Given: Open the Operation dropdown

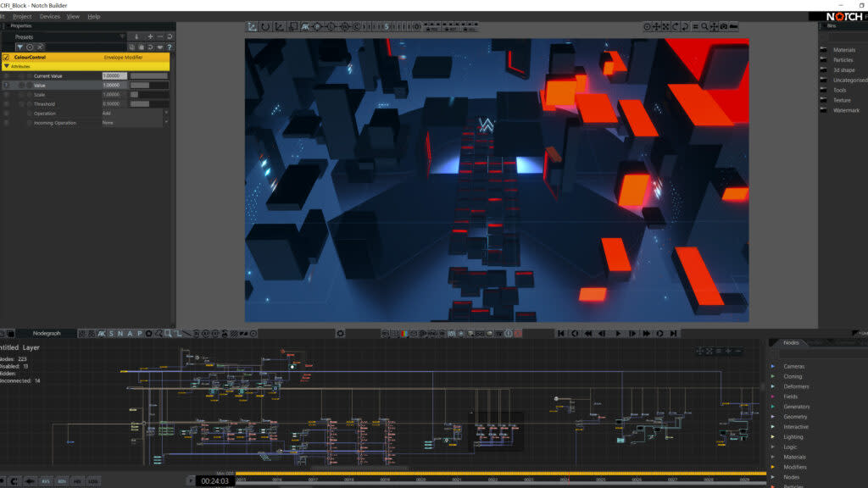Looking at the screenshot, I should pos(134,113).
